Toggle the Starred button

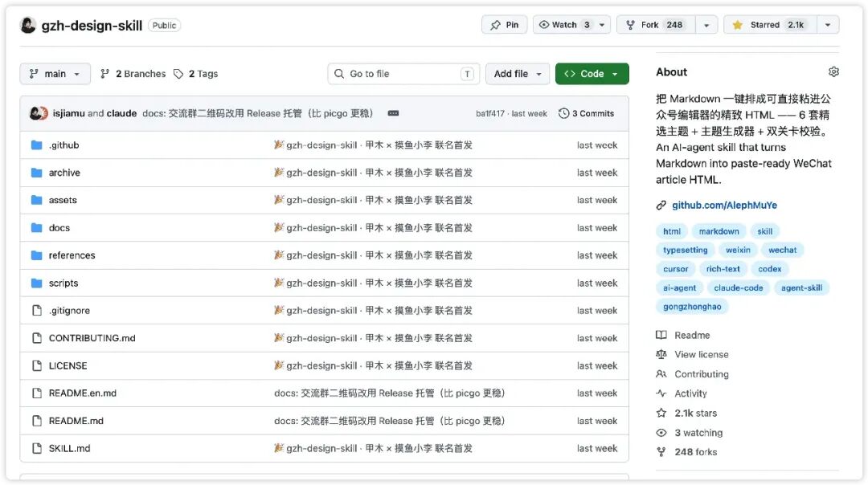point(770,25)
